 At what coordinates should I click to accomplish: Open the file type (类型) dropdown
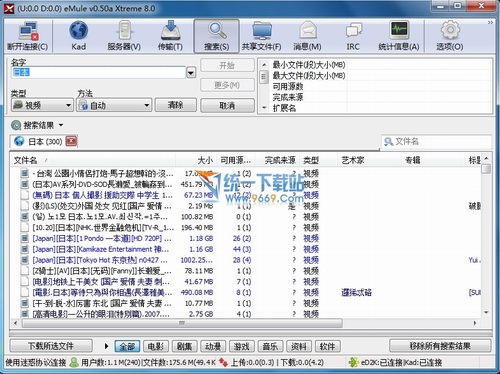[x=42, y=105]
